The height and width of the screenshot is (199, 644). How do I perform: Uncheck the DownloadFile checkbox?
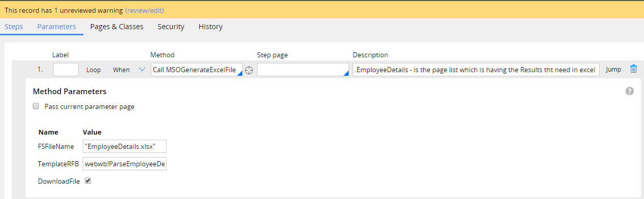(88, 181)
